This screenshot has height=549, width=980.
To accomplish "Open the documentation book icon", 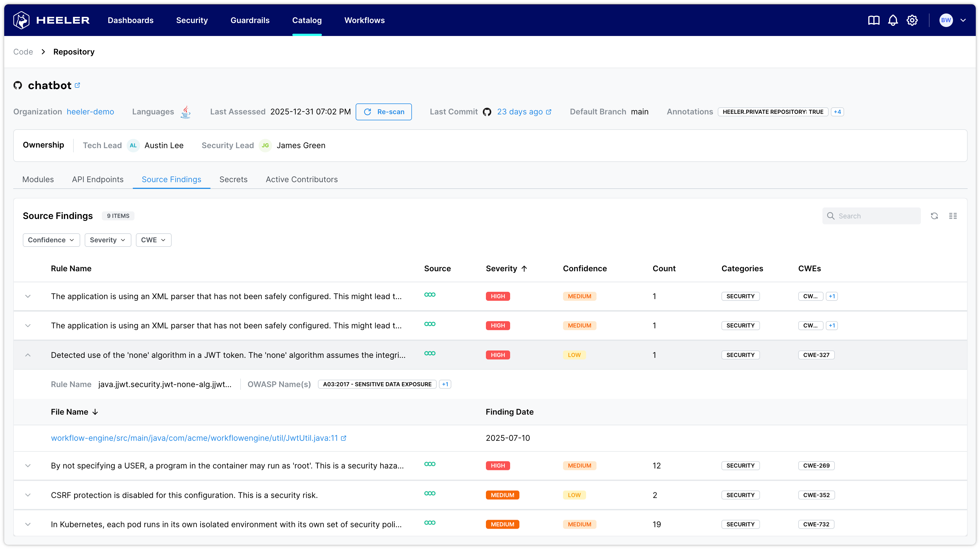I will pyautogui.click(x=873, y=20).
